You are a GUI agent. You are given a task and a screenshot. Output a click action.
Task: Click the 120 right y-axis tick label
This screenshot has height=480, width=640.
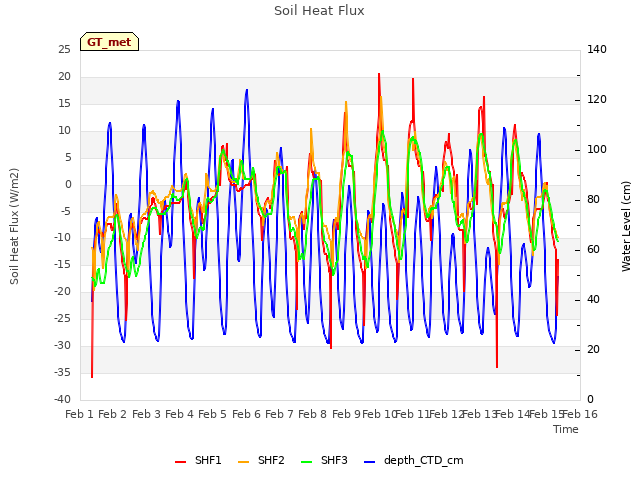pos(597,100)
